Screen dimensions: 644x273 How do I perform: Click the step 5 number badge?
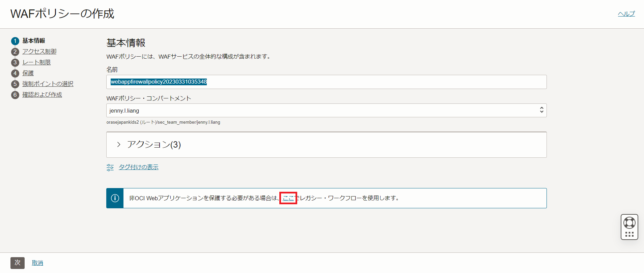(x=15, y=84)
